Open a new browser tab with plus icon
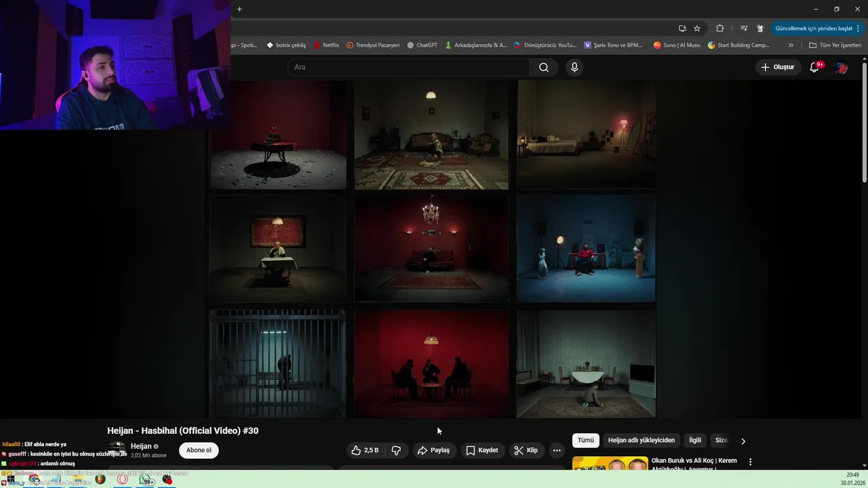868x488 pixels. 239,9
